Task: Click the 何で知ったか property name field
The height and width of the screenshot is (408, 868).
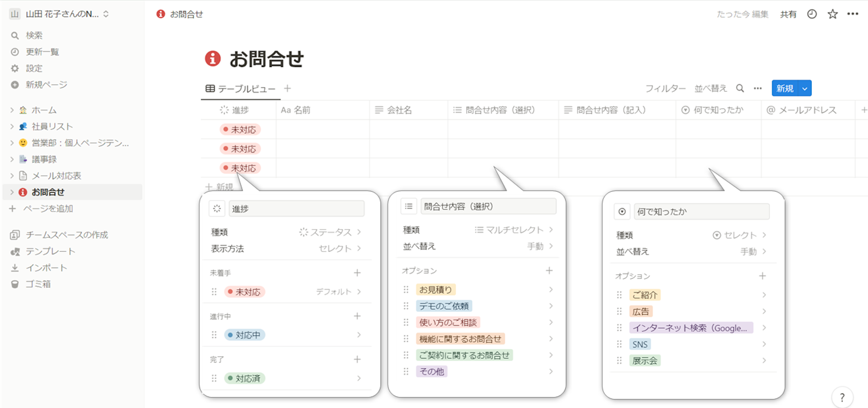Action: pyautogui.click(x=701, y=211)
